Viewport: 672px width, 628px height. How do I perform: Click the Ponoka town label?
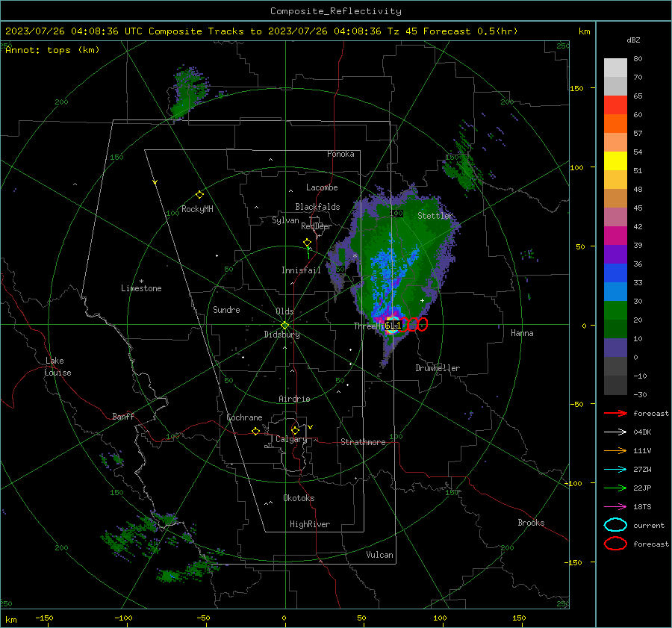340,154
